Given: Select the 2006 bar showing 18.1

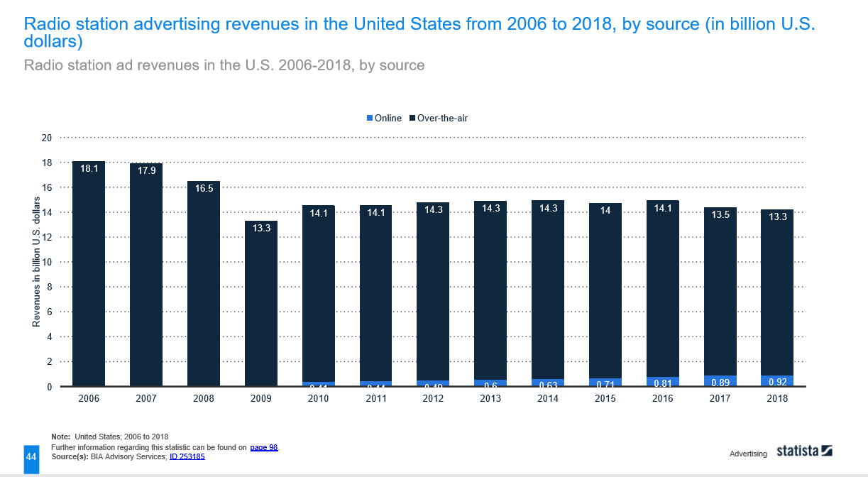Looking at the screenshot, I should (89, 274).
